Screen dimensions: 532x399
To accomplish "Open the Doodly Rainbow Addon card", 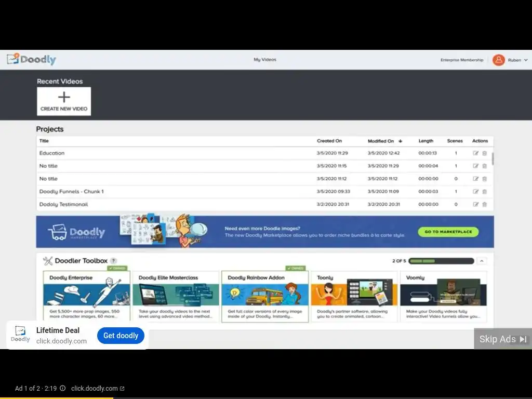I will pyautogui.click(x=265, y=296).
